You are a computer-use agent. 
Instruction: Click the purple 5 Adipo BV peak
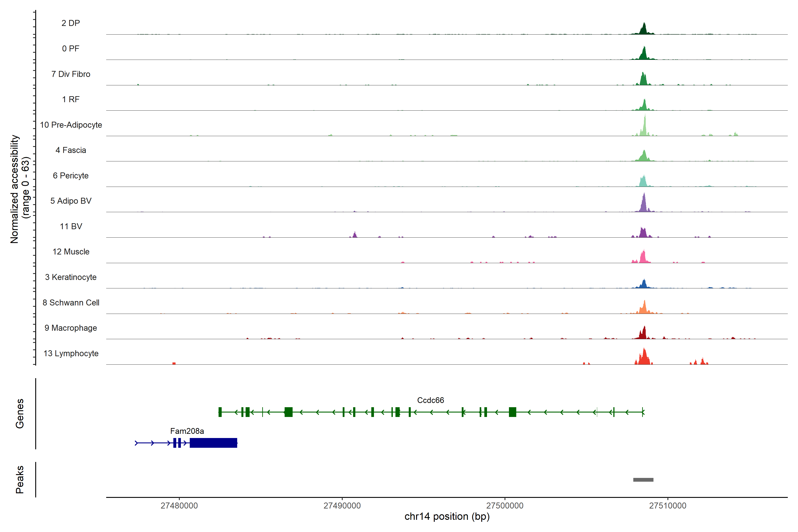[644, 205]
